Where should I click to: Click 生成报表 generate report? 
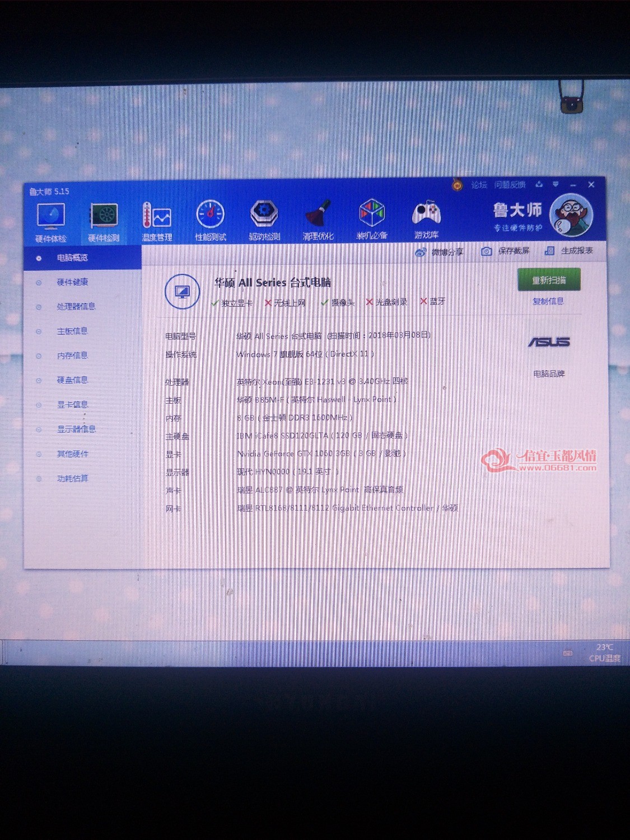click(569, 250)
